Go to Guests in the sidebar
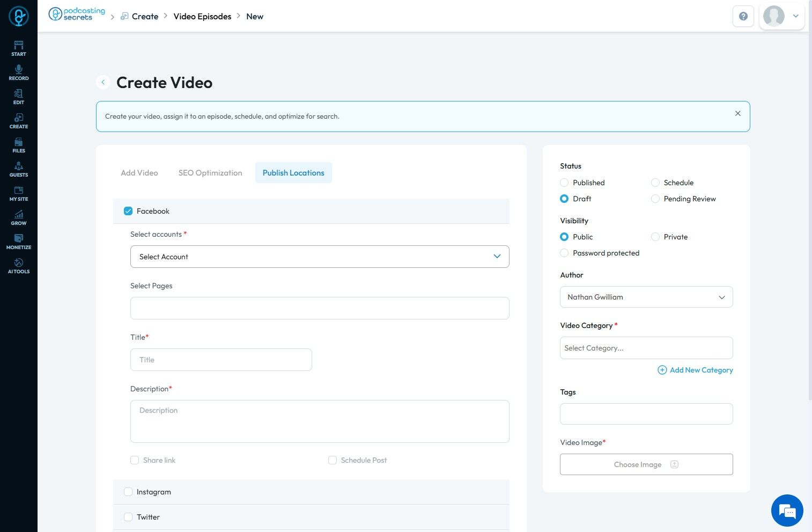 tap(19, 169)
